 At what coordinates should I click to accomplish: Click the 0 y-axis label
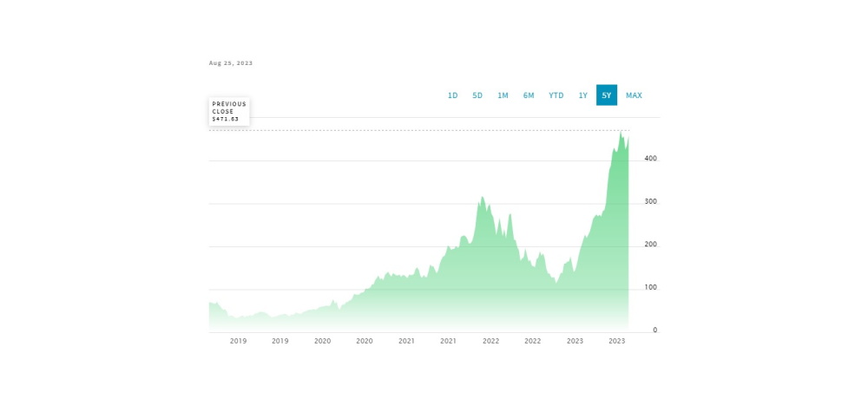pos(654,330)
